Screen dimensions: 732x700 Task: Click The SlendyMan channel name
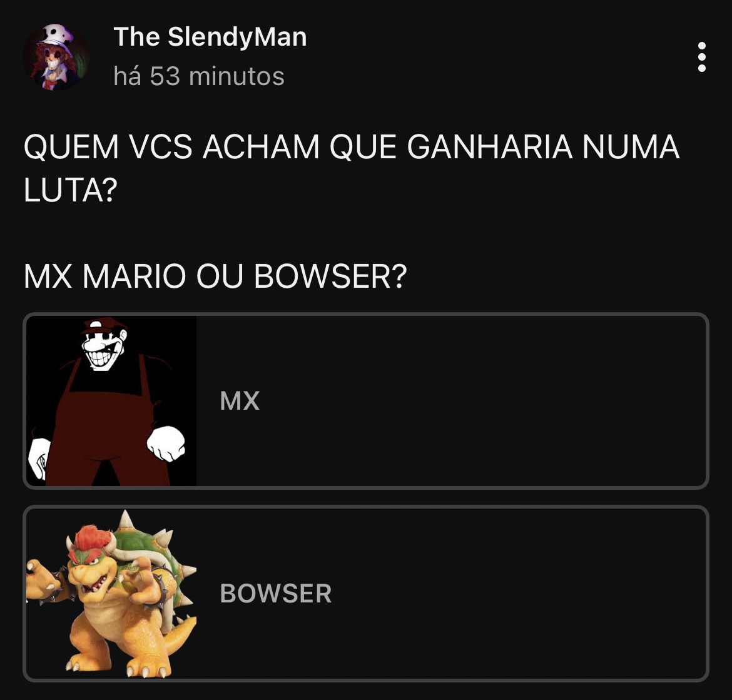click(x=210, y=37)
